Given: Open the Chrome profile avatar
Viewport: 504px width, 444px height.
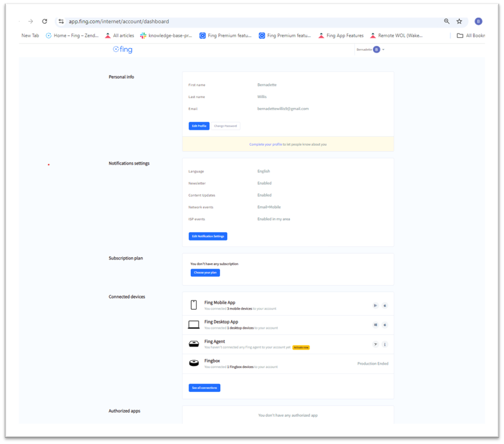Looking at the screenshot, I should (x=478, y=21).
